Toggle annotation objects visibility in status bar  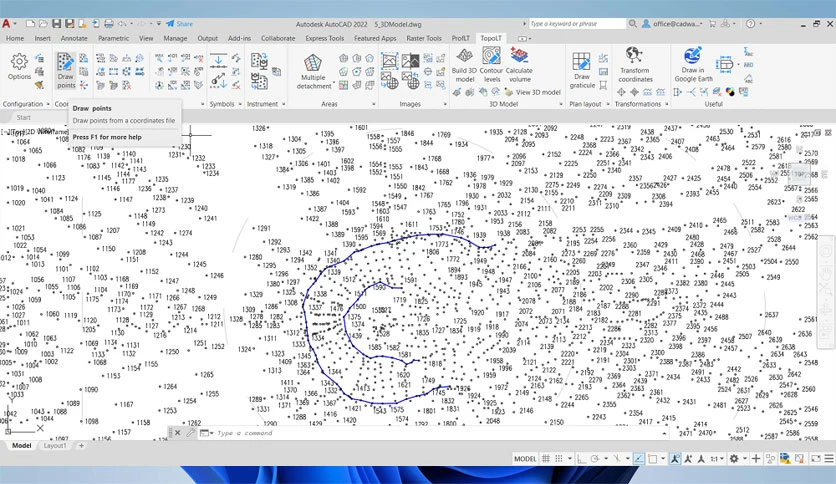pos(674,458)
